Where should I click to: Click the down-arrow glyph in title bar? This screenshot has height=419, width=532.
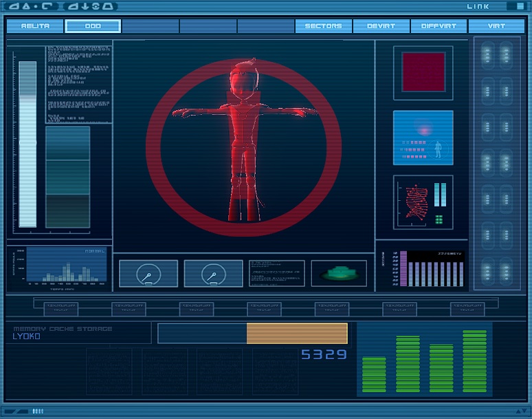coord(85,6)
